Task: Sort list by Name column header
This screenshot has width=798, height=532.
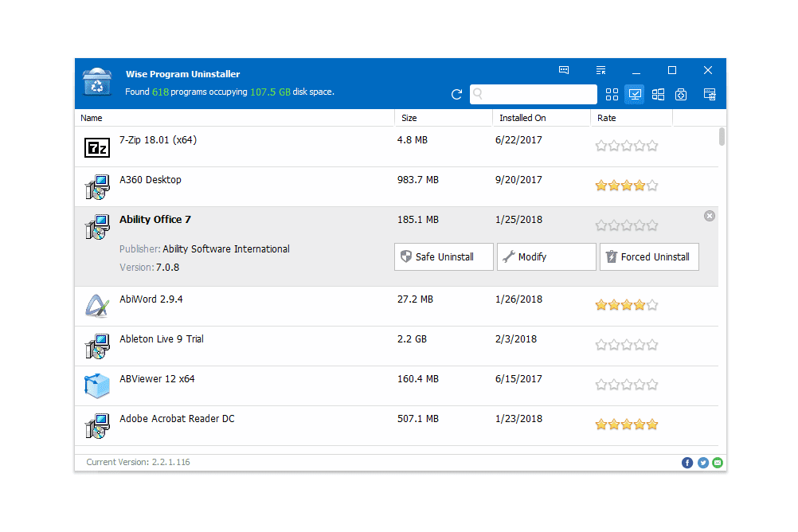Action: tap(92, 118)
